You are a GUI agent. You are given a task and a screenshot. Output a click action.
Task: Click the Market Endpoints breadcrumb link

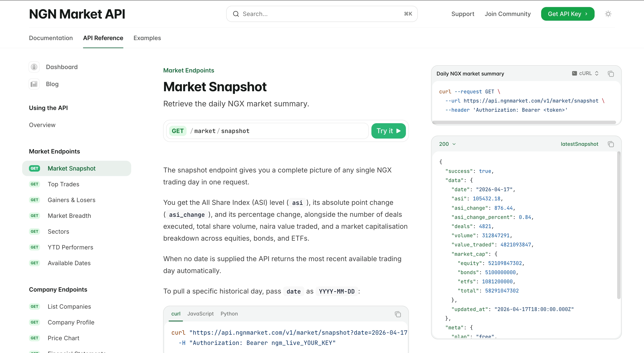pyautogui.click(x=188, y=70)
